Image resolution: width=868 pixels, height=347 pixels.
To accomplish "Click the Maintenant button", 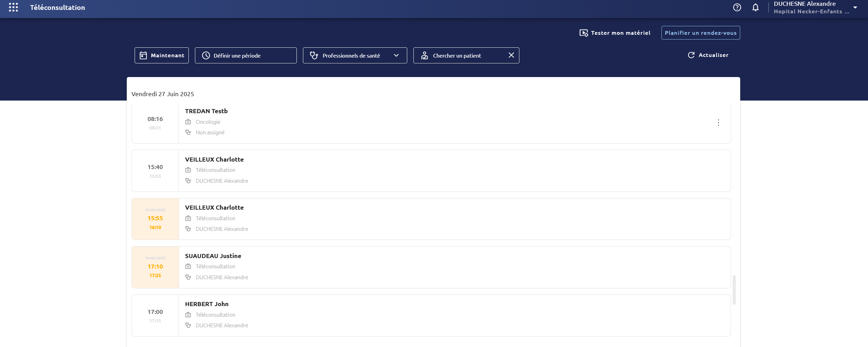I will pos(162,55).
